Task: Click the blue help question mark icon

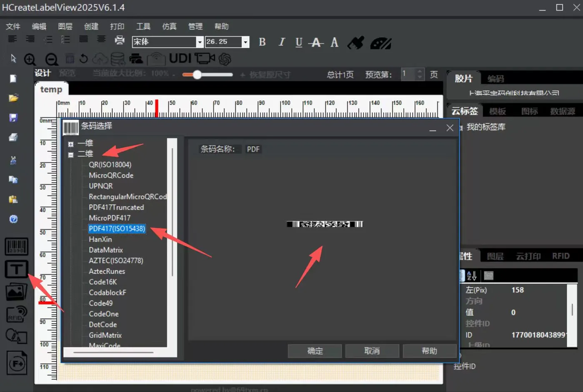Action: click(x=13, y=219)
